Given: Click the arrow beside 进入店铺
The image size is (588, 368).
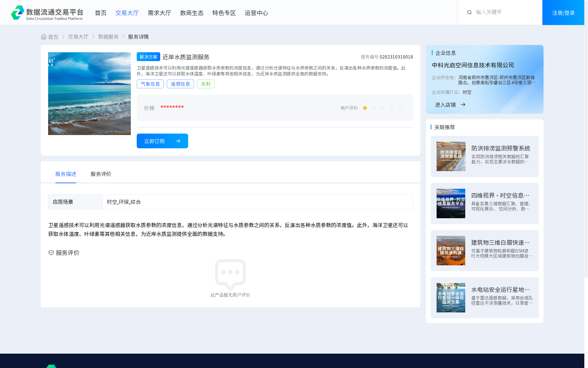Looking at the screenshot, I should [463, 105].
